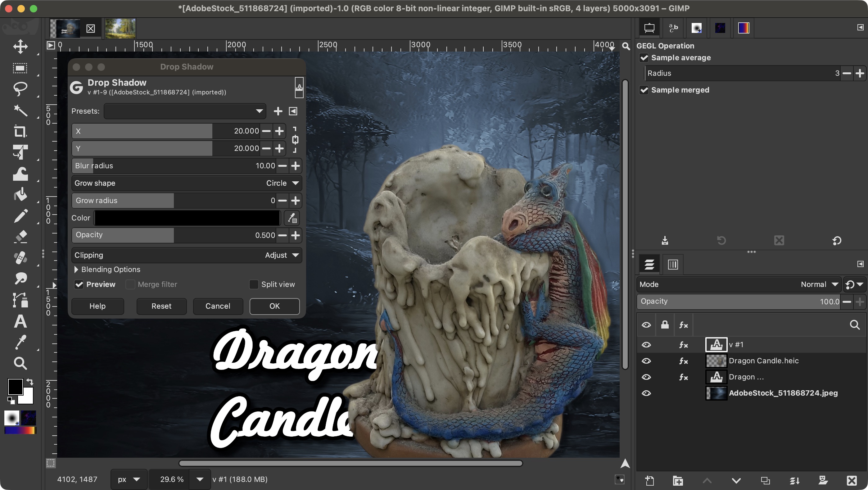Delete the selected layer
The image size is (868, 490).
852,481
